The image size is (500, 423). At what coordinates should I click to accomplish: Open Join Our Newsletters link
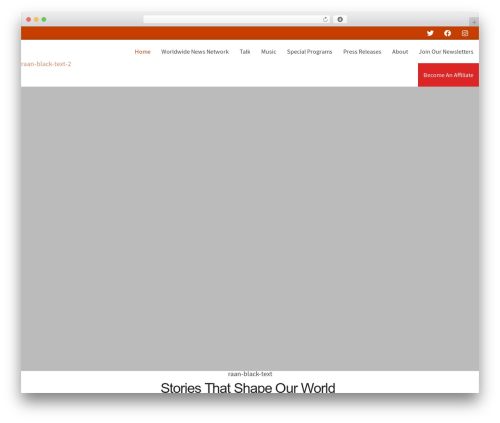click(x=446, y=52)
